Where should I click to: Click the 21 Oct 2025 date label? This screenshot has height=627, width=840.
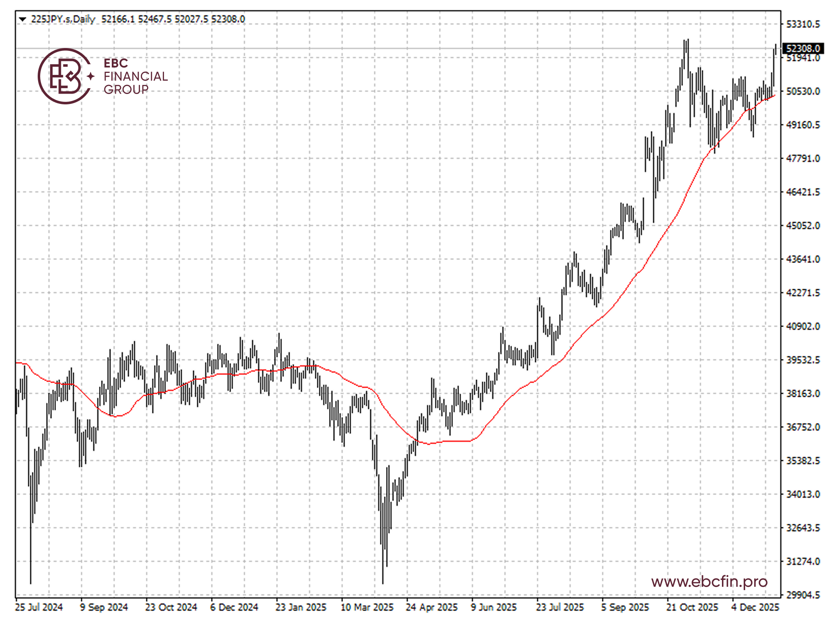[x=692, y=607]
